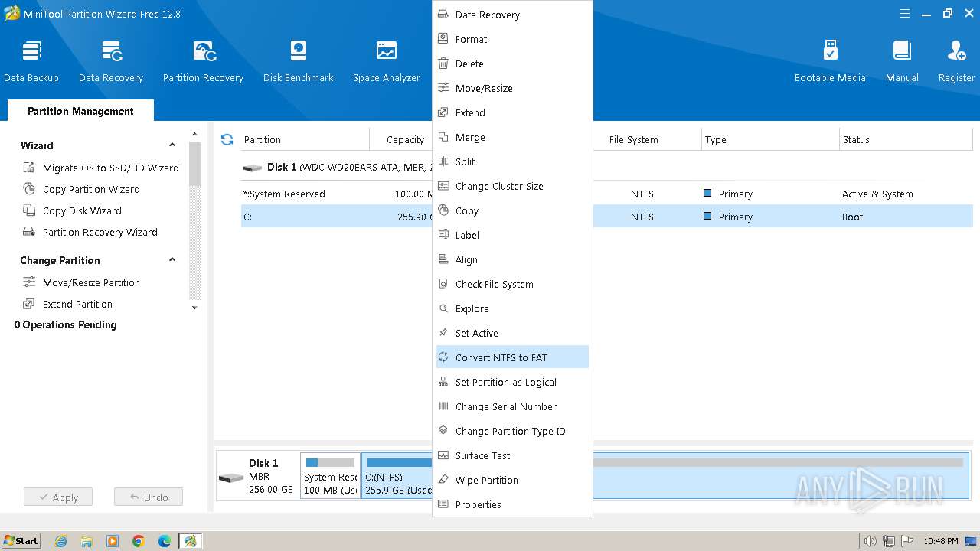Viewport: 980px width, 551px height.
Task: Choose Split in the context menu
Action: point(512,161)
